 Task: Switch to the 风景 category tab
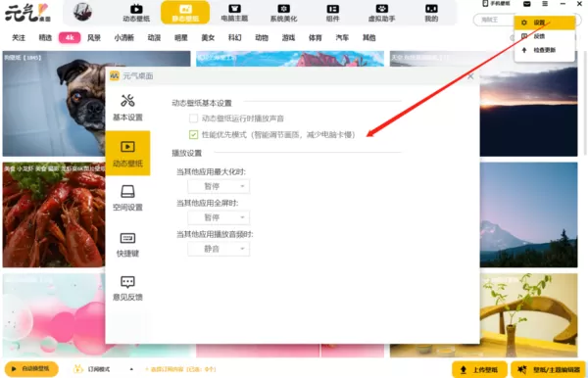[94, 37]
